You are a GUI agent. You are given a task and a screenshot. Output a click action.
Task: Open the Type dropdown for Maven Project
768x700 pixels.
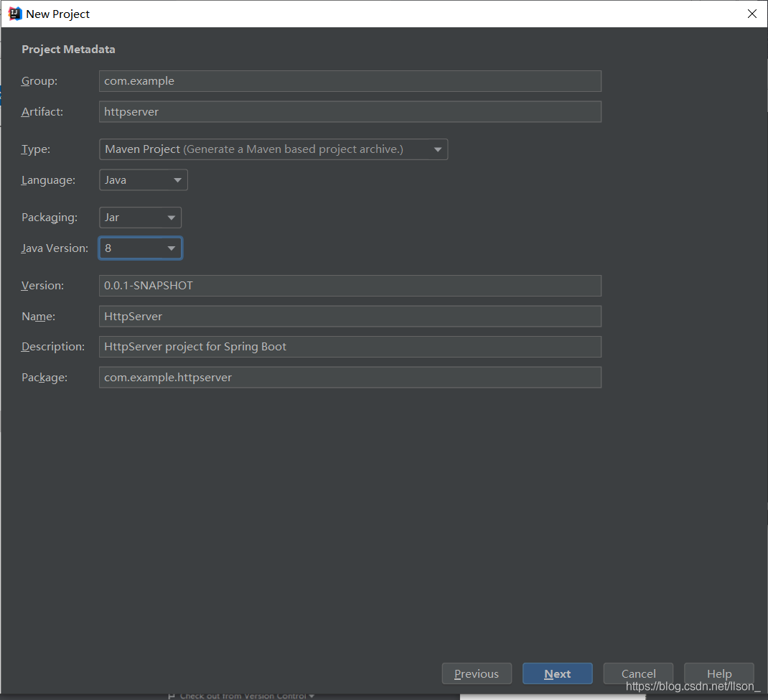pyautogui.click(x=273, y=149)
